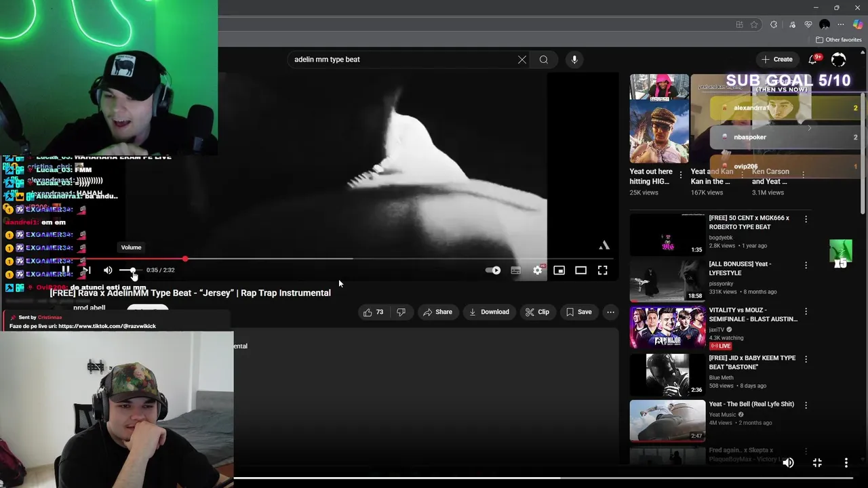Start voice search with the microphone
Viewport: 868px width, 488px height.
(574, 60)
